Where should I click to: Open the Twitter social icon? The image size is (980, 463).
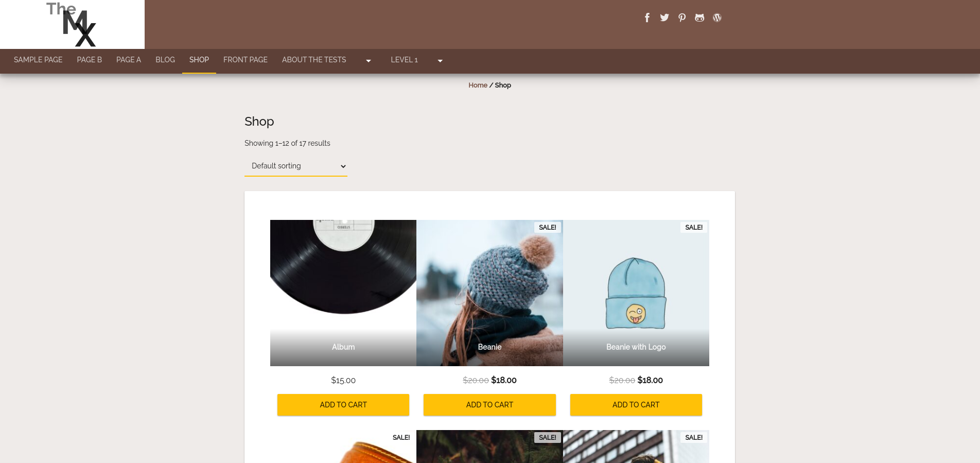coord(664,18)
